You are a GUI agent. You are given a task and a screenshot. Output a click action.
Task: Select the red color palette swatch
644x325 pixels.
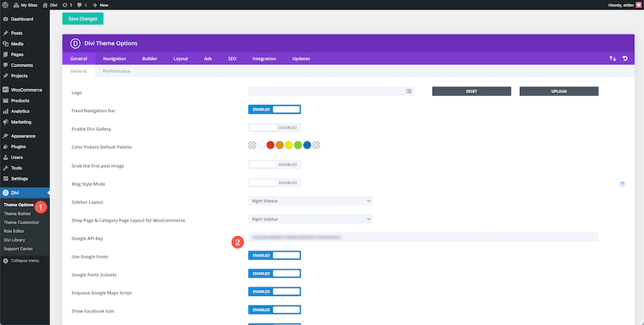coord(270,145)
